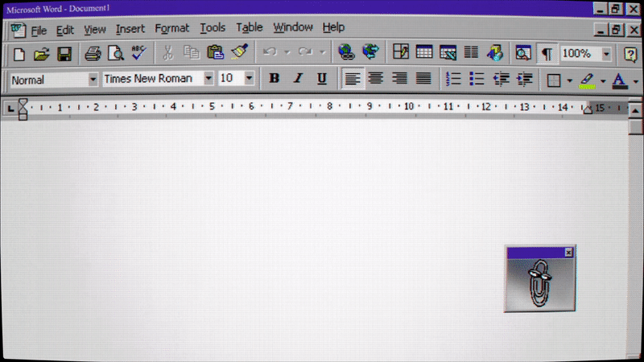Expand the Undo history arrow

click(x=287, y=52)
